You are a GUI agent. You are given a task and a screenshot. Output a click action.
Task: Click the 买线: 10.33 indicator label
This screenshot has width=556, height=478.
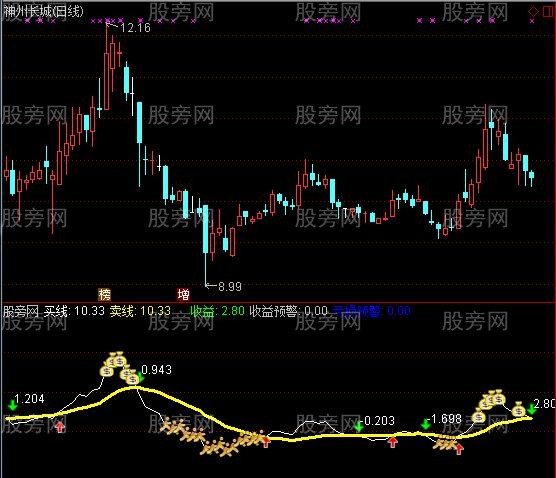click(74, 311)
